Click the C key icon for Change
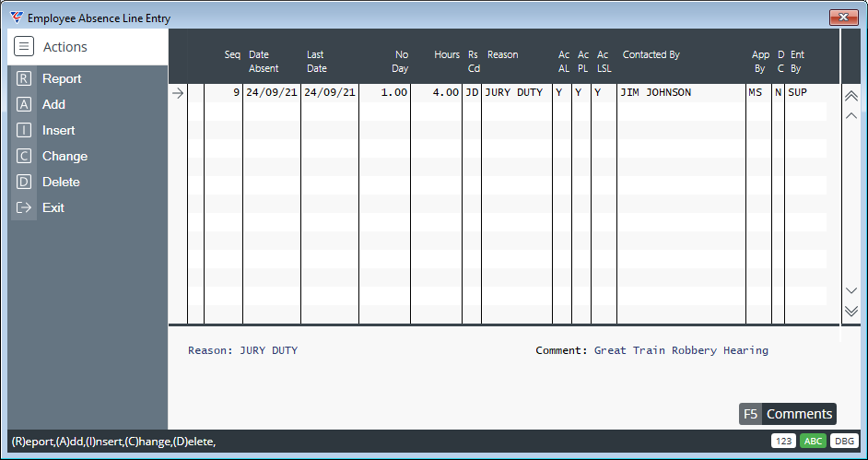The width and height of the screenshot is (868, 460). pyautogui.click(x=24, y=156)
